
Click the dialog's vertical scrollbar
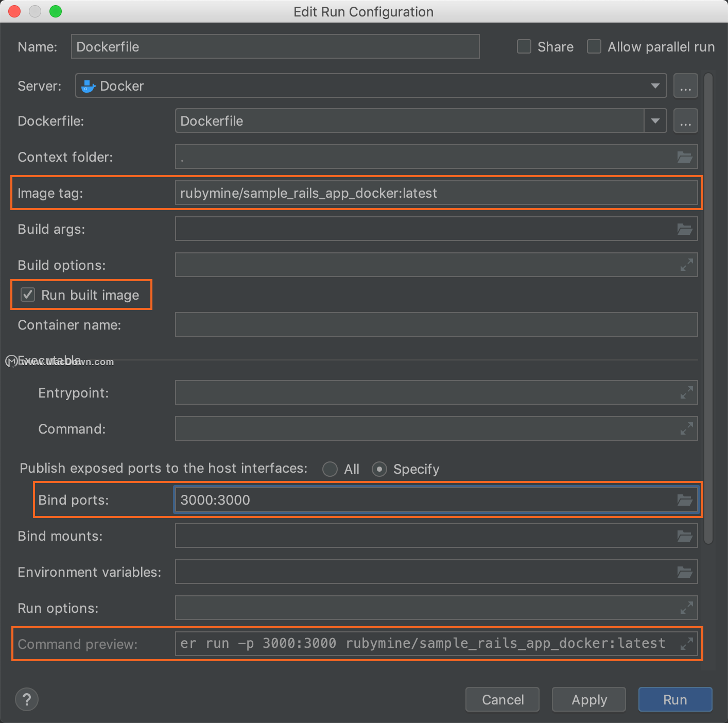708,308
